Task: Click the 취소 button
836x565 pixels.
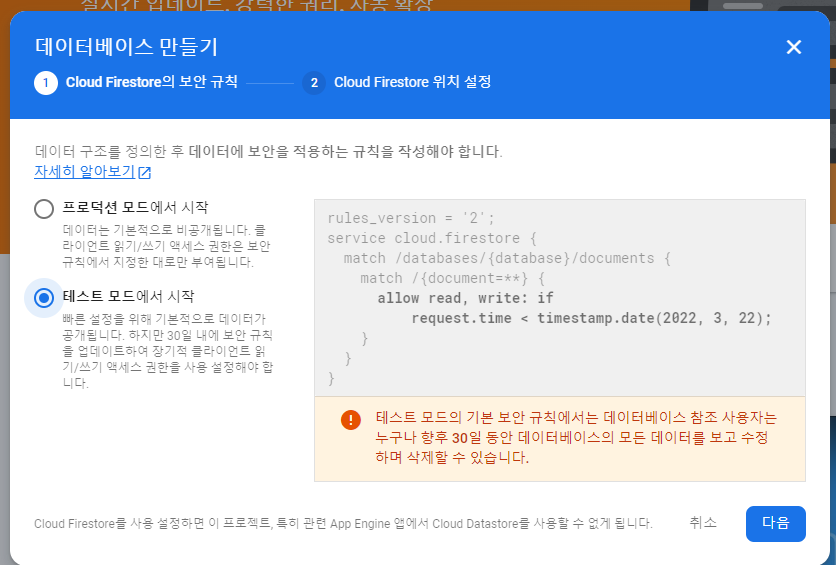Action: (x=703, y=522)
